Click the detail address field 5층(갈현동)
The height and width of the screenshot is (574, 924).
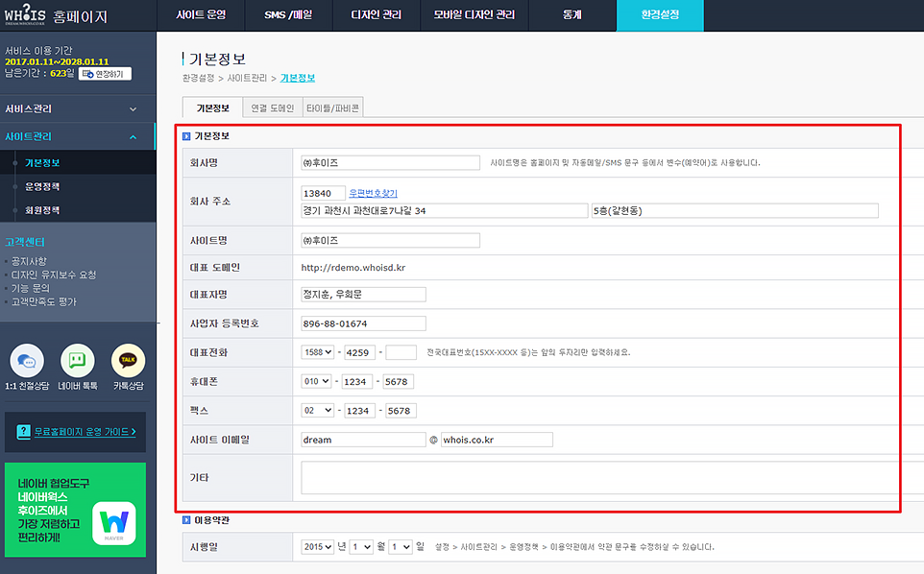tap(735, 211)
